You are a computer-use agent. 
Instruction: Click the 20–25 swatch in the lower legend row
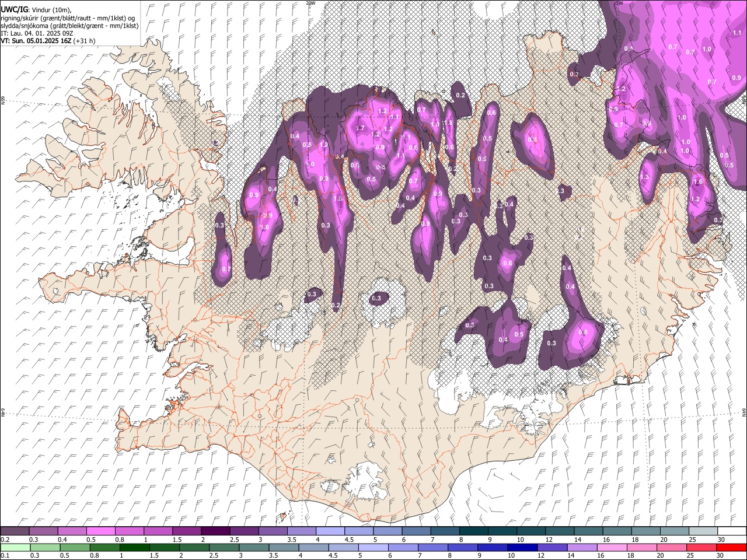pyautogui.click(x=671, y=547)
